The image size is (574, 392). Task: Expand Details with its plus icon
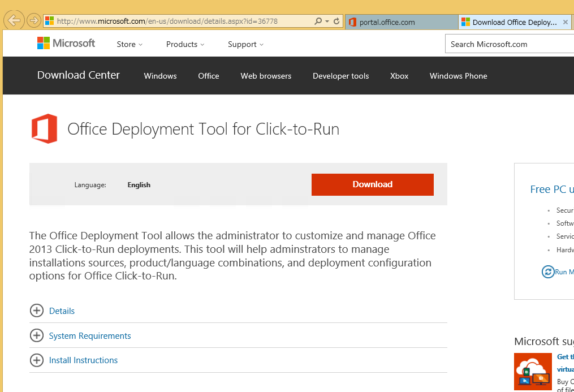[37, 311]
